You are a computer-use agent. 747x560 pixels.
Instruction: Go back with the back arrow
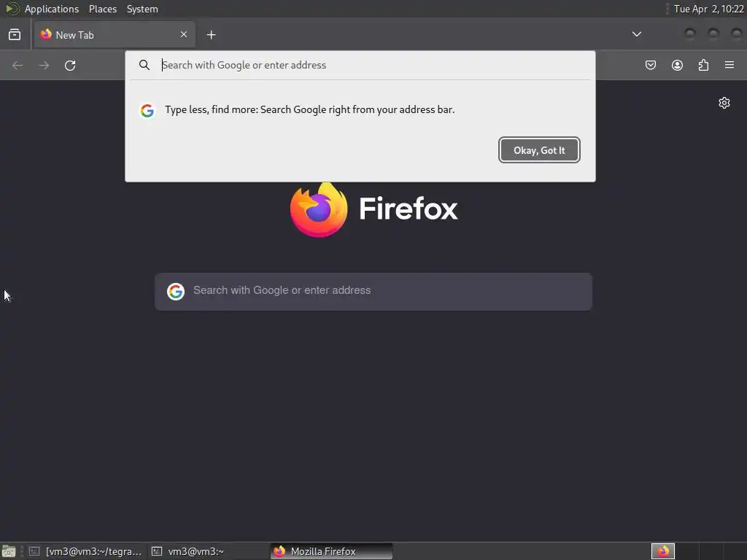(x=18, y=65)
